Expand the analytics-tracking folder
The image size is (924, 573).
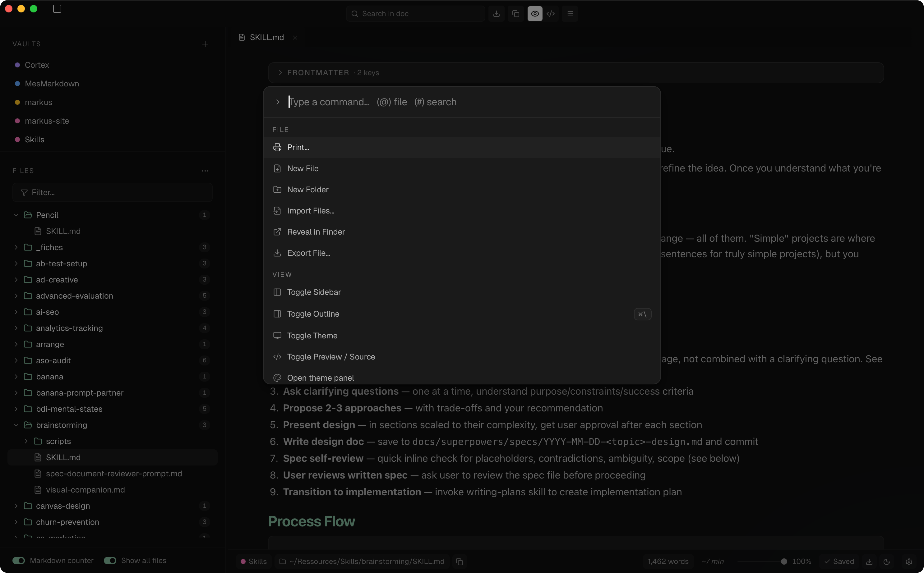(16, 328)
